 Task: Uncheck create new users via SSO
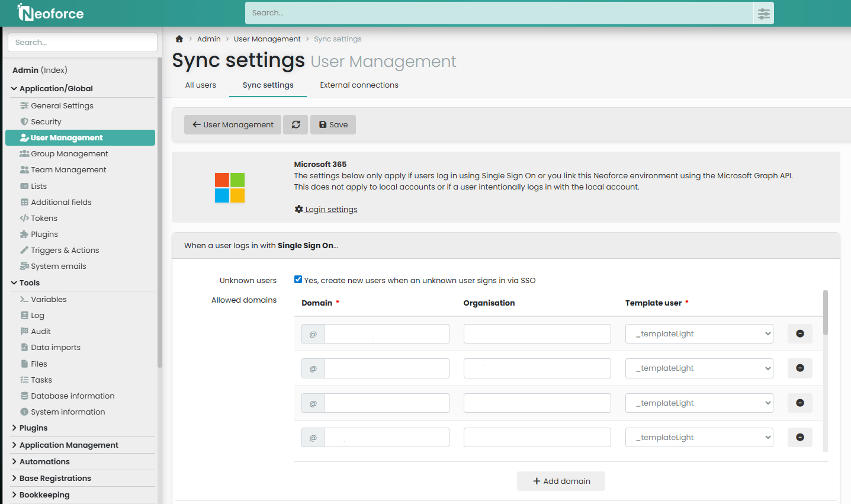click(298, 280)
